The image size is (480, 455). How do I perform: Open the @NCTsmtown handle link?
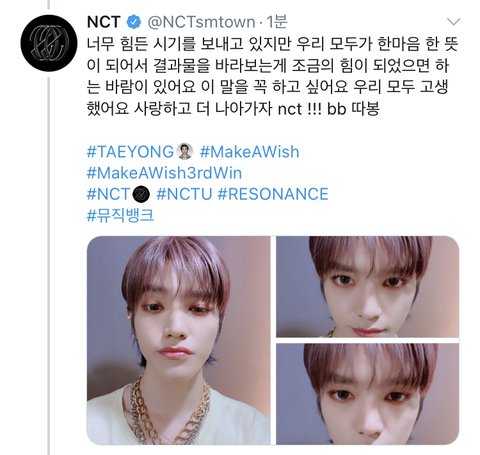click(201, 22)
